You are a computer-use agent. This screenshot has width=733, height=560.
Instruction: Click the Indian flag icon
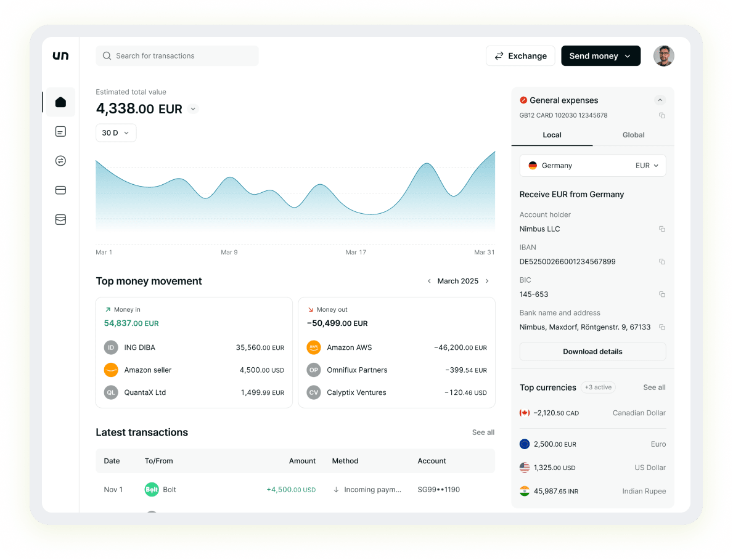[525, 491]
